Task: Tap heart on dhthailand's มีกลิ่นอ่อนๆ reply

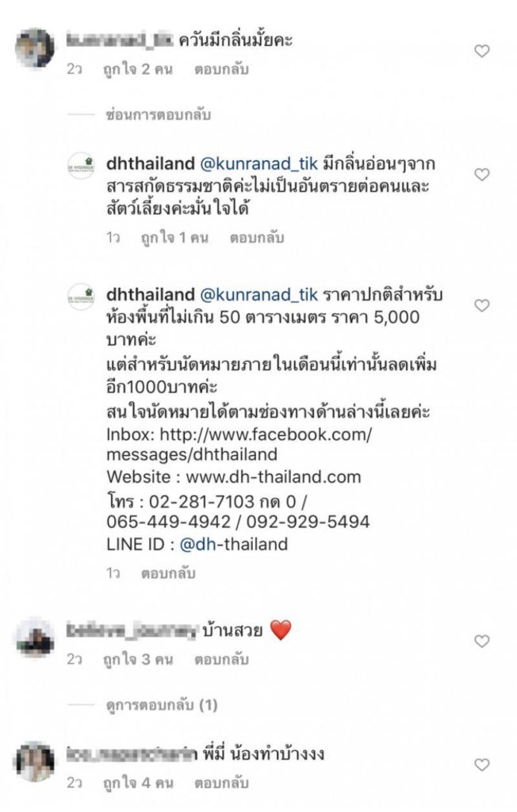Action: pos(482,174)
